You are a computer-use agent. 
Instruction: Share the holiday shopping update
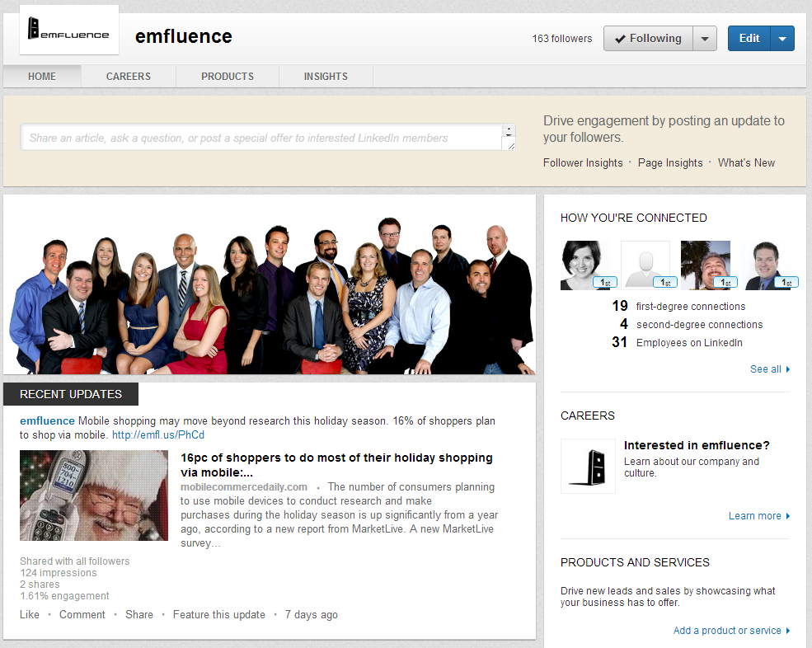[x=139, y=614]
